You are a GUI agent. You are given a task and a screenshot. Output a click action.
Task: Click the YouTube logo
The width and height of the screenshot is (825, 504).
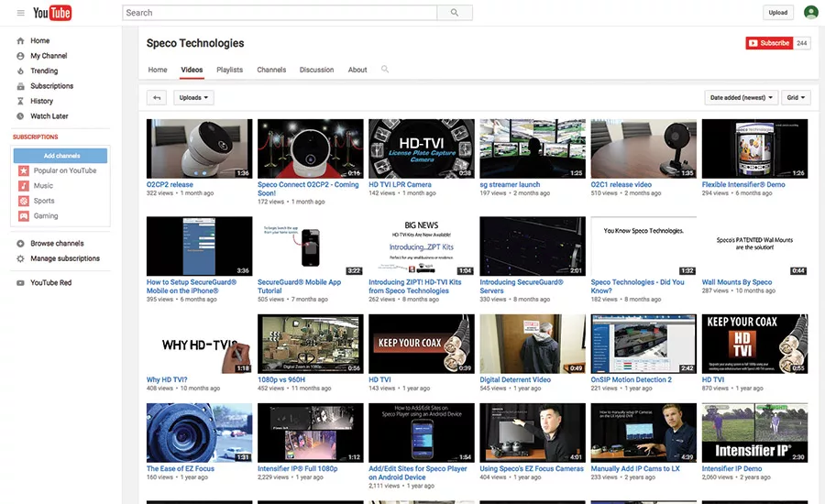pyautogui.click(x=52, y=13)
